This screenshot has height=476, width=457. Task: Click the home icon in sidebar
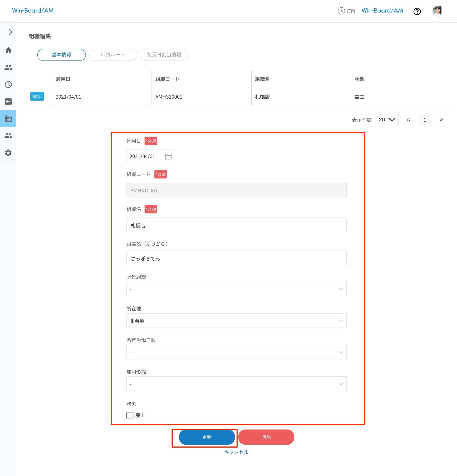pos(8,50)
